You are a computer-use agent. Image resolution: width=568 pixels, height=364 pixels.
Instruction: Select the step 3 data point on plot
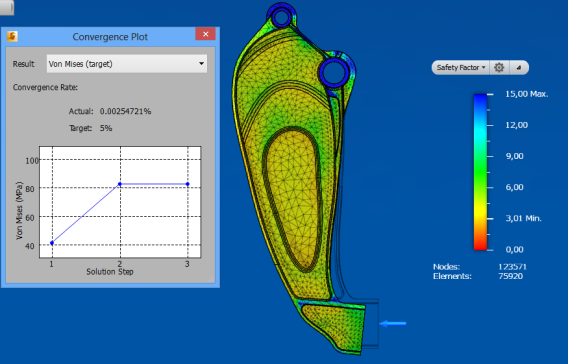[x=188, y=184]
